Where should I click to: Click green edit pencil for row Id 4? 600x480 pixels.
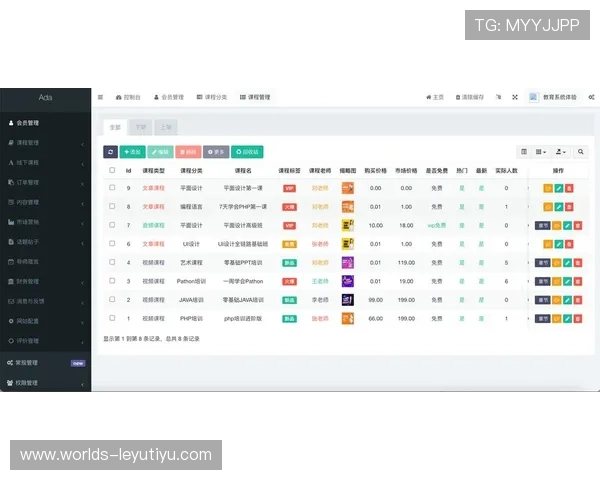point(567,263)
